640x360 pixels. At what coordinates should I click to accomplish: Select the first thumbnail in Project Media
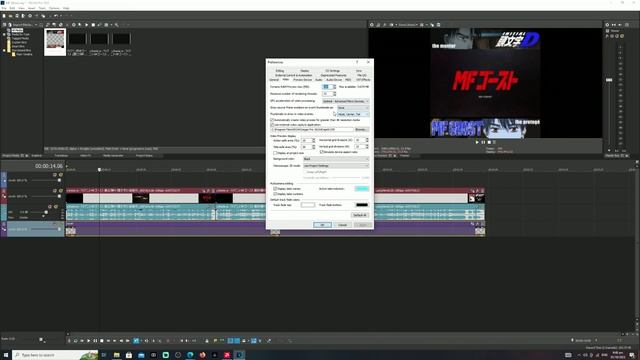[55, 42]
